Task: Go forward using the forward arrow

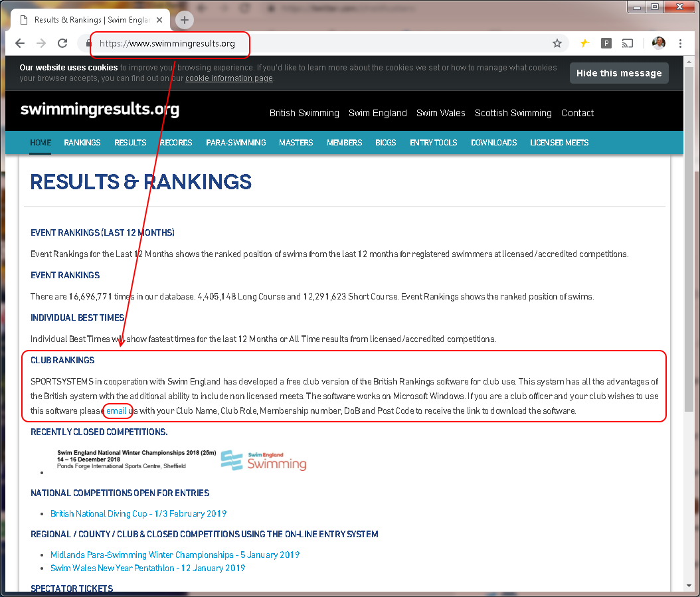Action: click(41, 43)
